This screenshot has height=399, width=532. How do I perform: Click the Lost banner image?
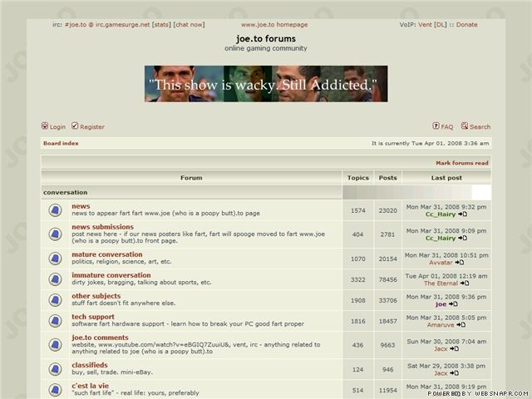(266, 84)
